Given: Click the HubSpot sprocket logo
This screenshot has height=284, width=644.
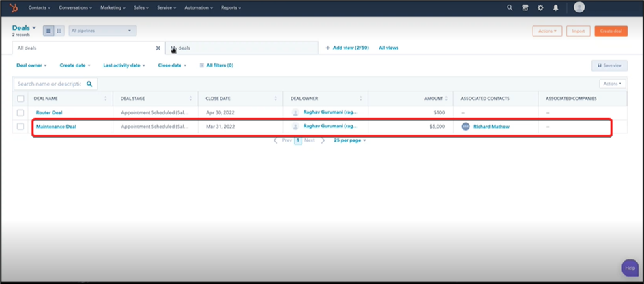Looking at the screenshot, I should coord(14,7).
